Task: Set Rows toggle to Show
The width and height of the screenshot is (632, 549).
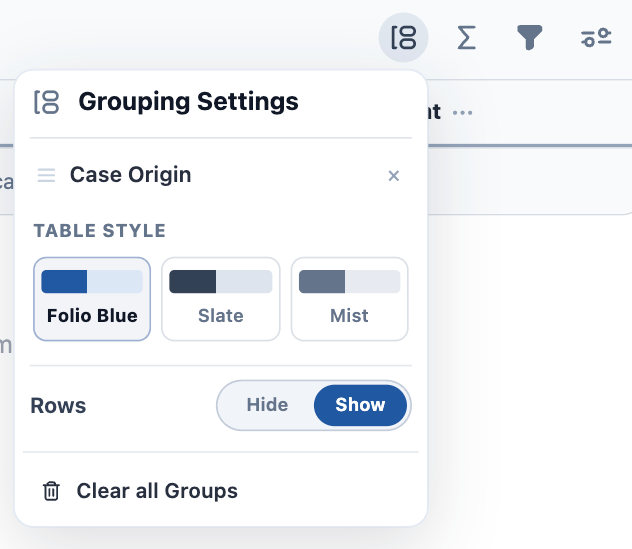Action: [360, 405]
